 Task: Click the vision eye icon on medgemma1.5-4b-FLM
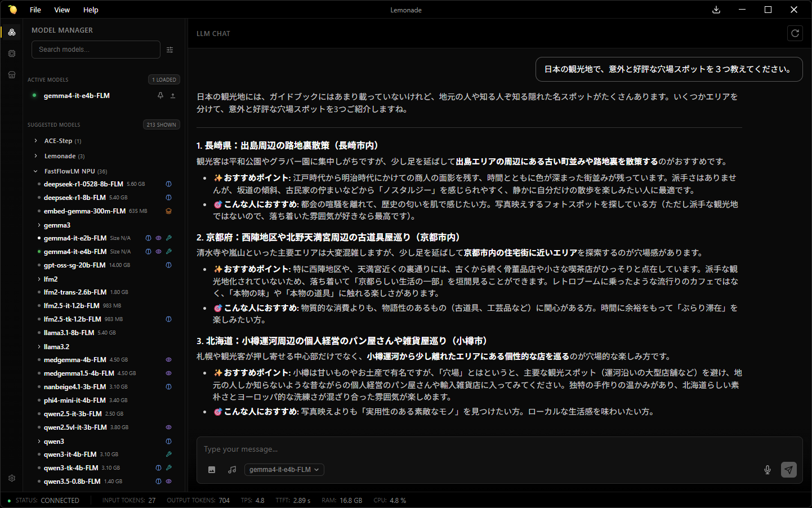point(168,373)
